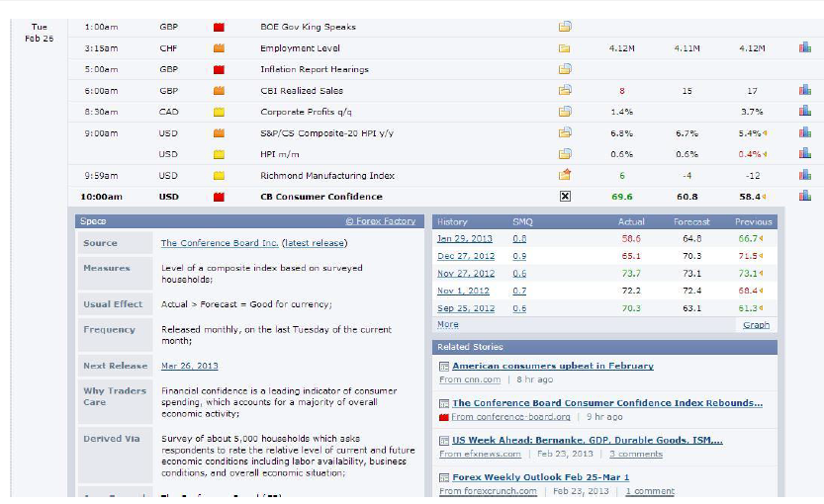Image resolution: width=824 pixels, height=504 pixels.
Task: Open the history Graph link
Action: click(x=756, y=325)
